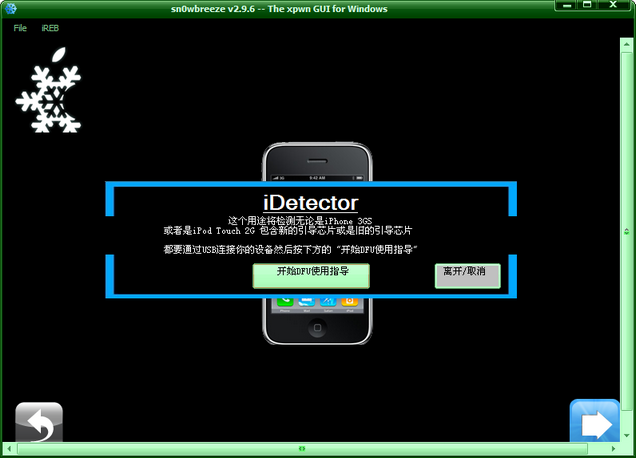Click the blue next arrow icon
The width and height of the screenshot is (636, 458).
595,421
